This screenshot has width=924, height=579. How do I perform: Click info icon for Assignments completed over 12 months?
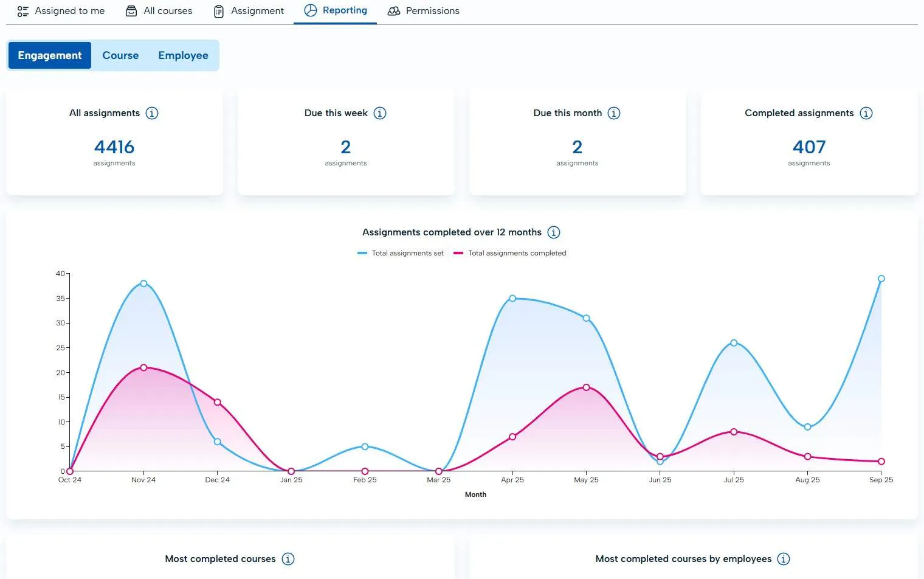click(554, 232)
